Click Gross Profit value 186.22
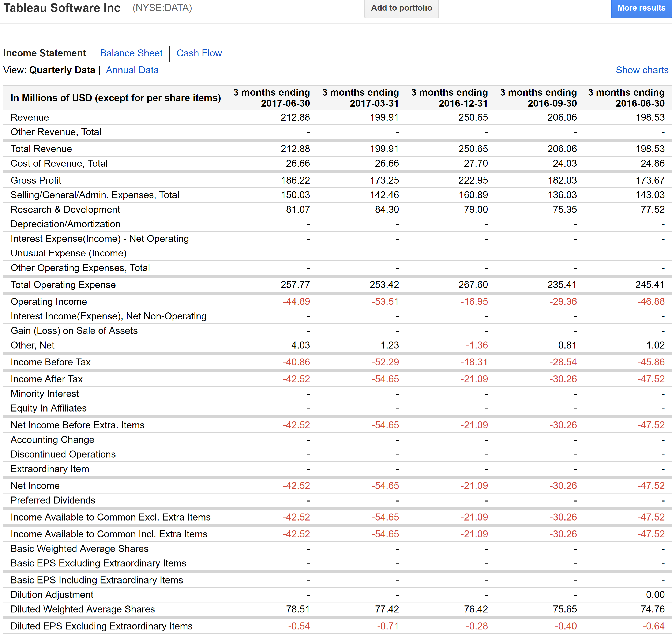The height and width of the screenshot is (634, 672). pyautogui.click(x=295, y=180)
